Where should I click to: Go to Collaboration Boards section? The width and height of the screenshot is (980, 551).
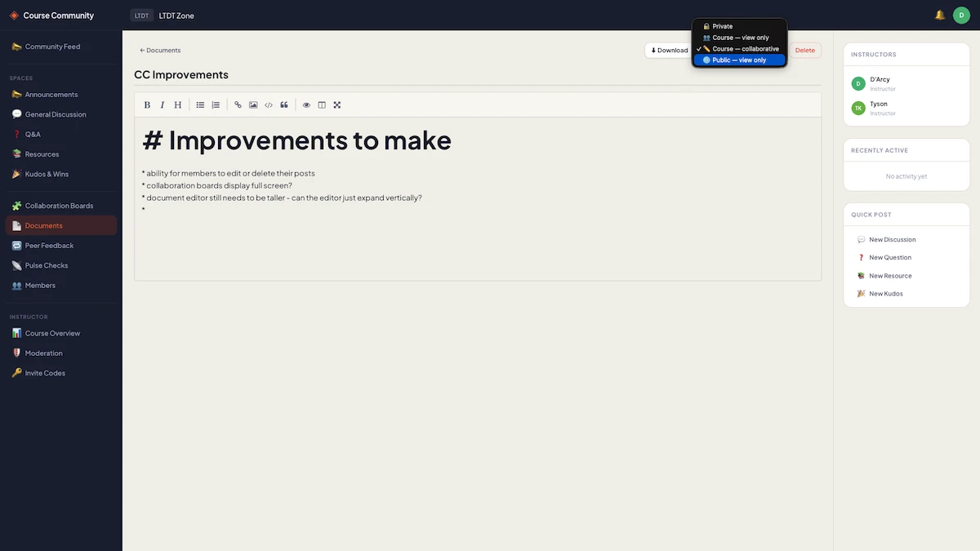pos(59,206)
